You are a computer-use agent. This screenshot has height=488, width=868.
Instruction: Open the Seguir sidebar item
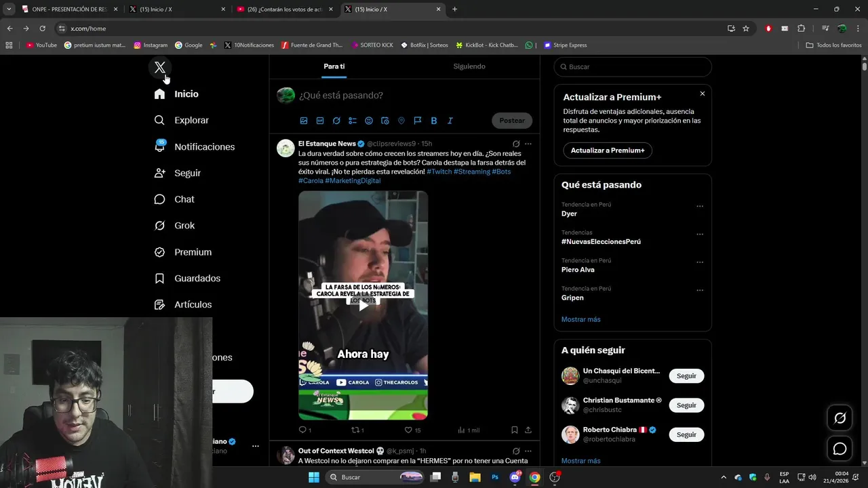click(177, 174)
